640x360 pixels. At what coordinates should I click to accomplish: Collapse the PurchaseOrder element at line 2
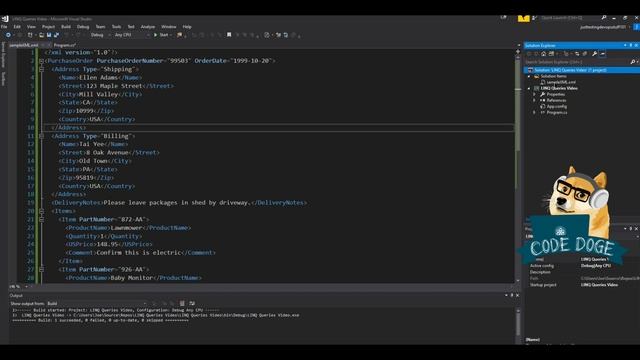point(41,61)
